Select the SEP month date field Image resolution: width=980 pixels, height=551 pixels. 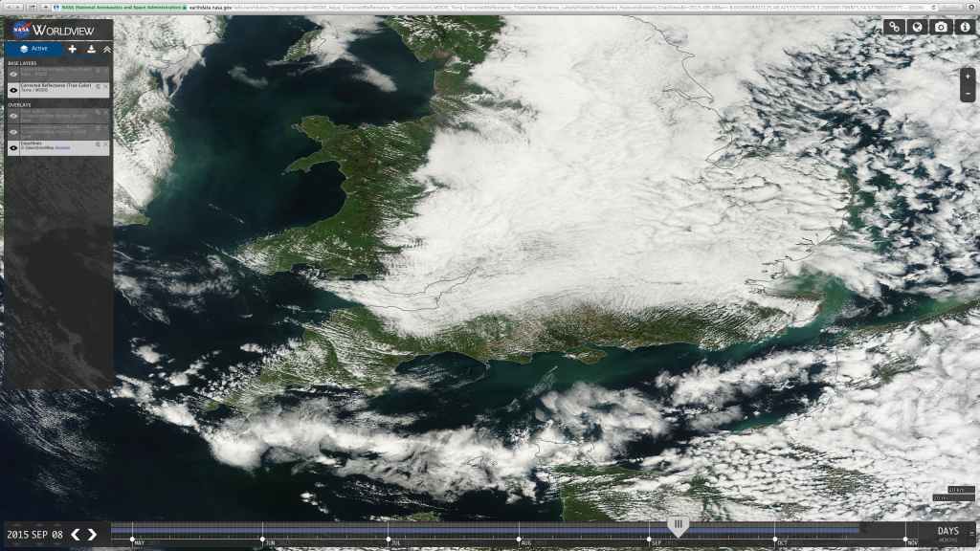[x=39, y=535]
